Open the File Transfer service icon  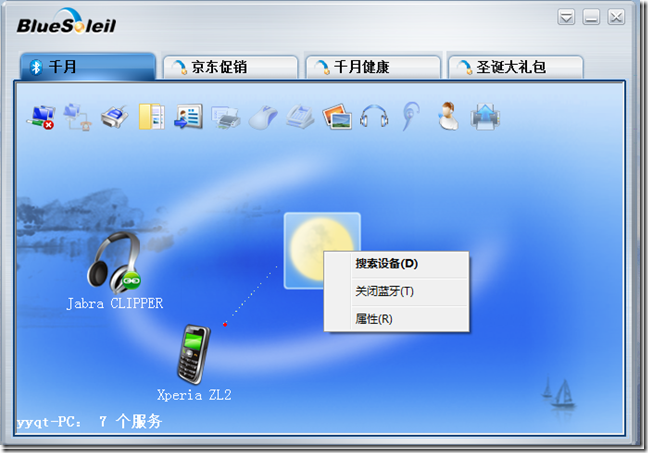coord(152,117)
